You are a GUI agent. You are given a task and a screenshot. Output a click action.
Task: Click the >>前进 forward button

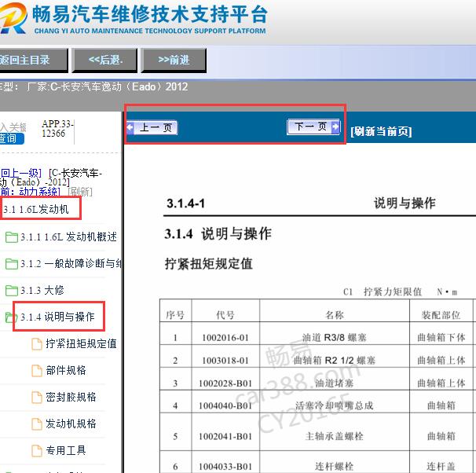tap(174, 60)
